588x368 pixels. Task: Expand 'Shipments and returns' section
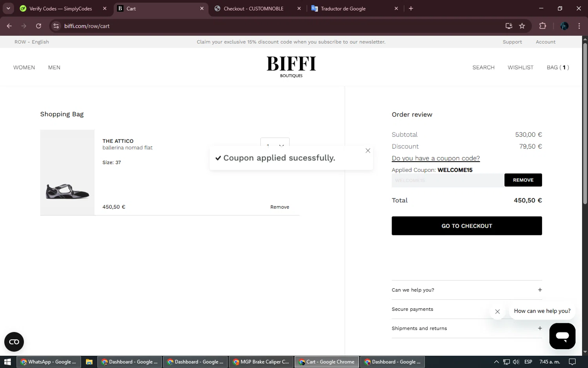[466, 328]
